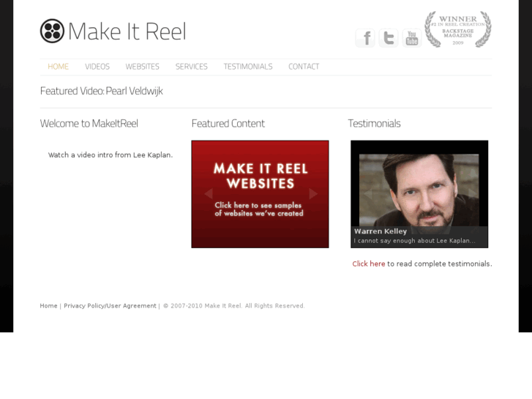Click the '© 2007-2010 Make It Reel' copyright text
This screenshot has height=399, width=532.
coord(233,305)
